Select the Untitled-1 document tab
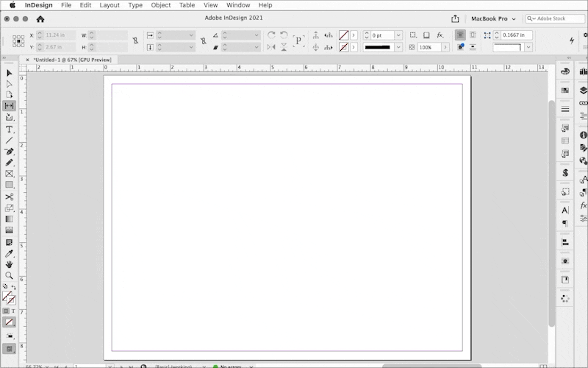 72,60
